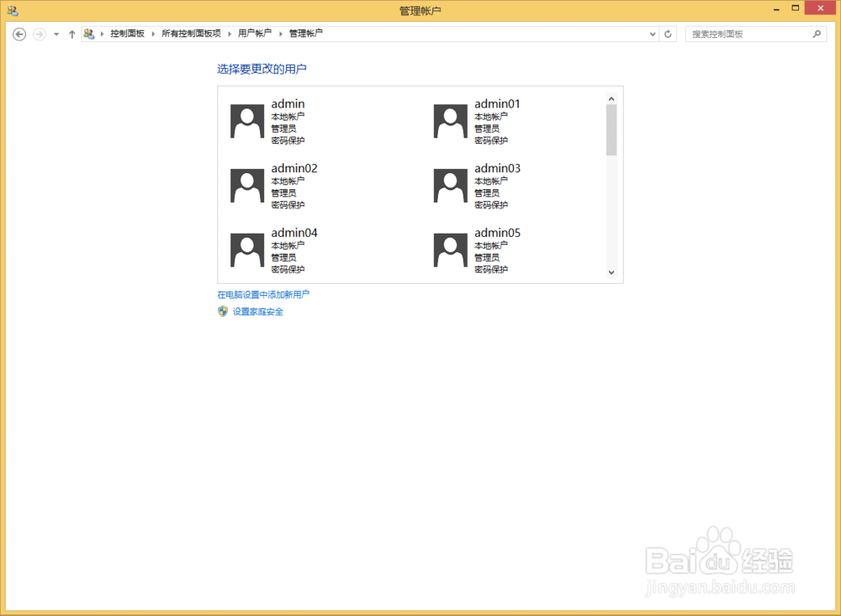Open 在电脑设置中添加新用户 link
Image resolution: width=841 pixels, height=616 pixels.
coord(263,294)
